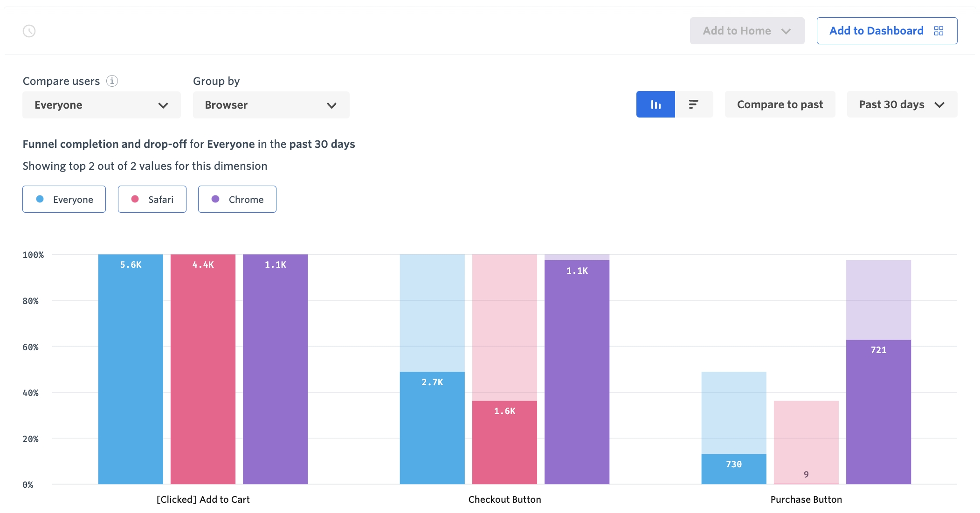Open the Group by Browser dropdown
Screen dimensions: 980x513
(x=271, y=105)
